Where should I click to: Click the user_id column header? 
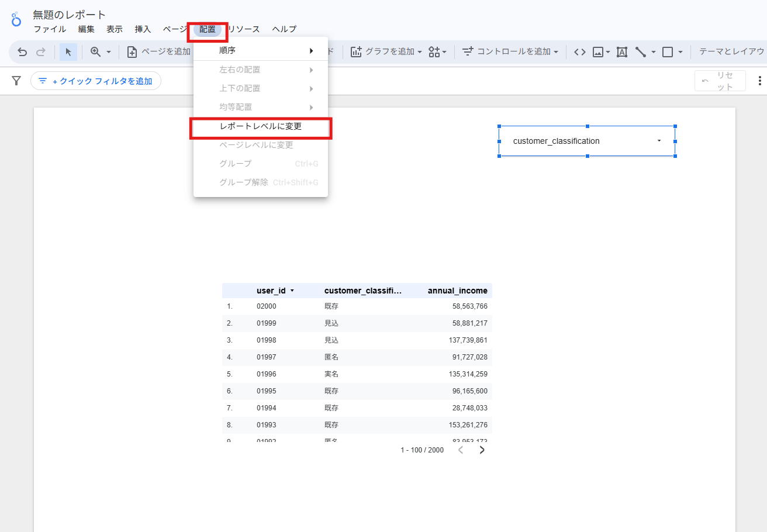pyautogui.click(x=271, y=291)
